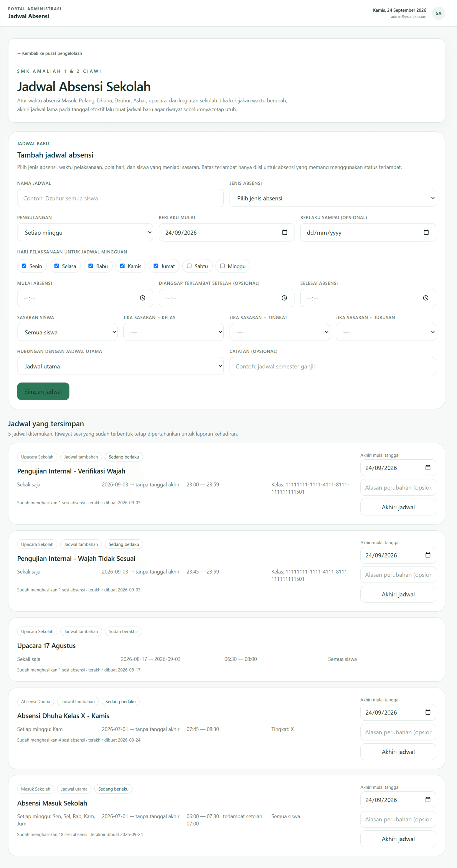Click the Absensi Dhuha type badge

coord(35,702)
